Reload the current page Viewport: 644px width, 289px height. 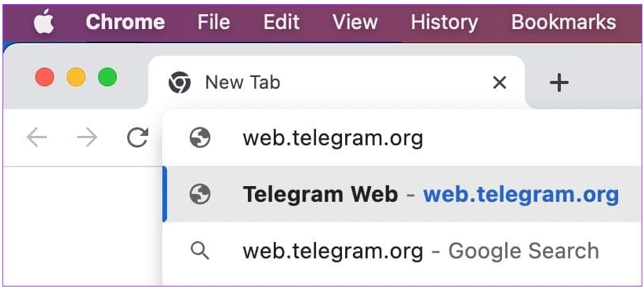137,137
